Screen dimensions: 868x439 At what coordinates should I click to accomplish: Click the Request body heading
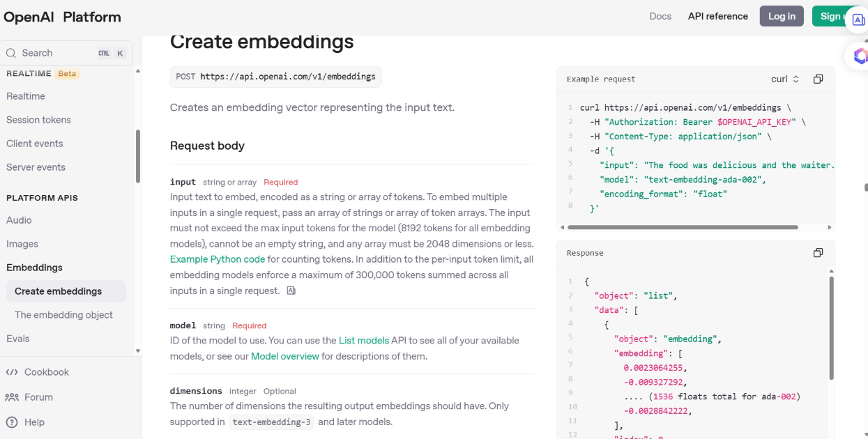(207, 146)
